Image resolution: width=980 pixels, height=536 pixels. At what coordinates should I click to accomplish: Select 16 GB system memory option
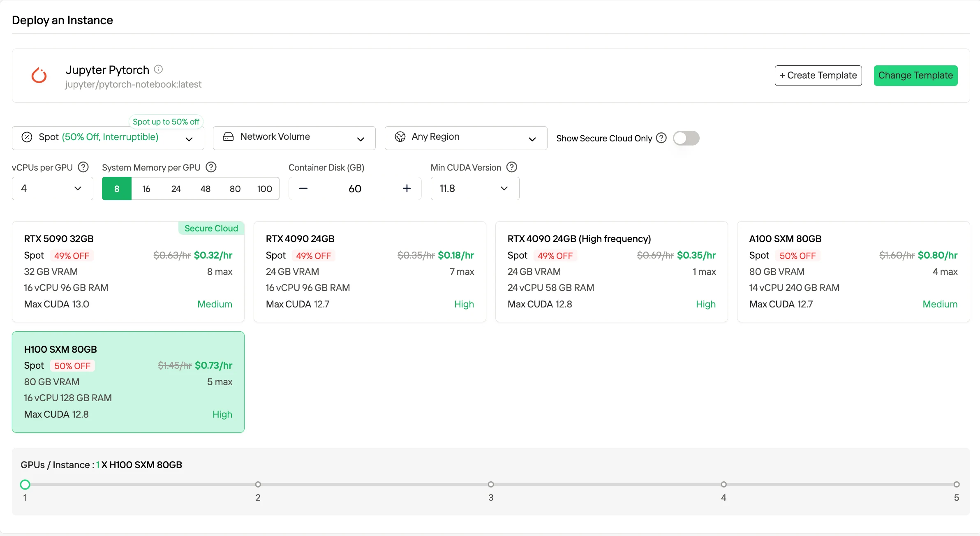click(146, 189)
